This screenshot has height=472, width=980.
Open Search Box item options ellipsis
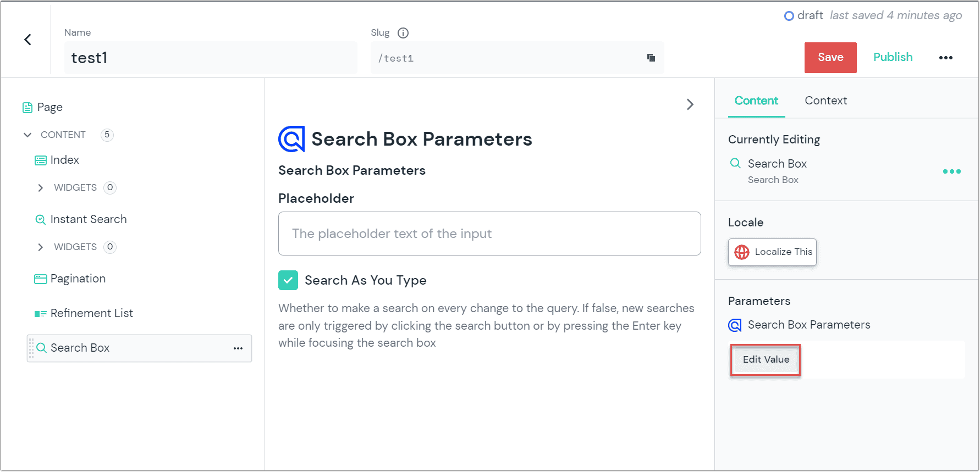click(x=238, y=348)
